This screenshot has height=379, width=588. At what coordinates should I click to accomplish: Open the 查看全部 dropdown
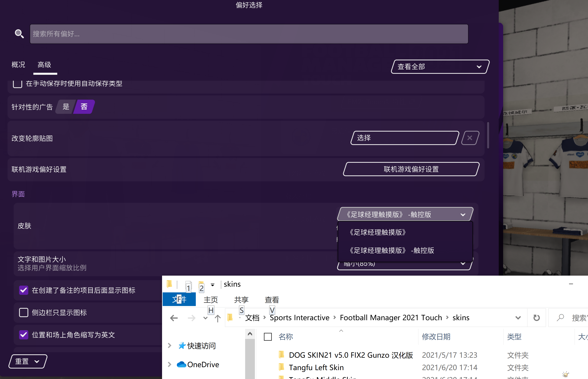click(440, 67)
